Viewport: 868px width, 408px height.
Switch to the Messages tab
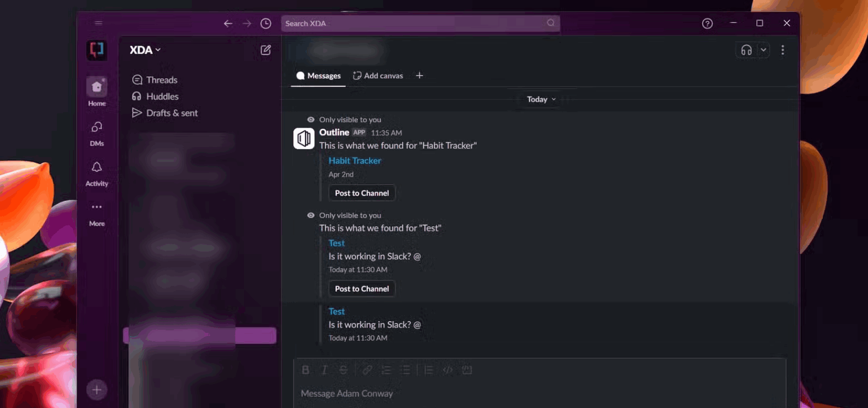(319, 76)
